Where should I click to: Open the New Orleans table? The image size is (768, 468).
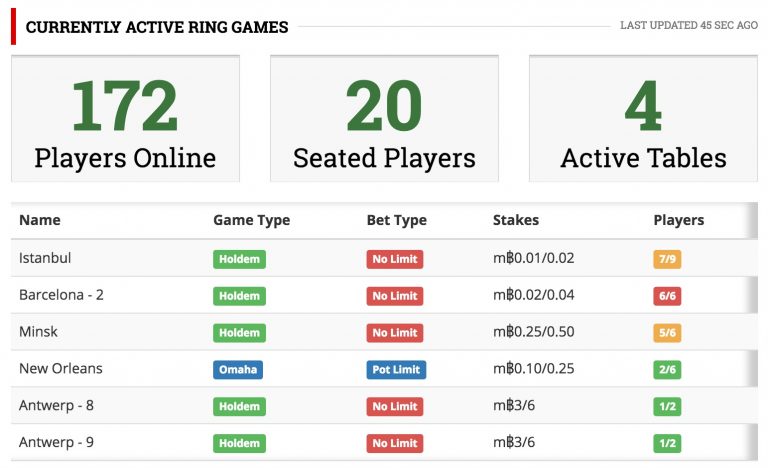(x=384, y=369)
